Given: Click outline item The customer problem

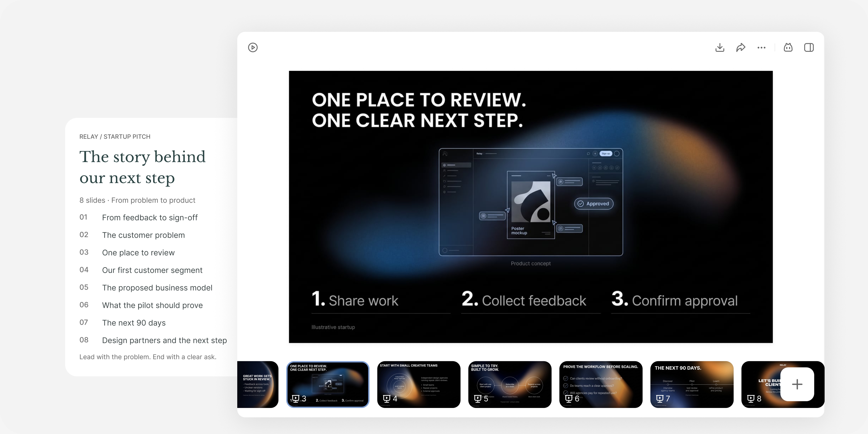Looking at the screenshot, I should click(143, 235).
